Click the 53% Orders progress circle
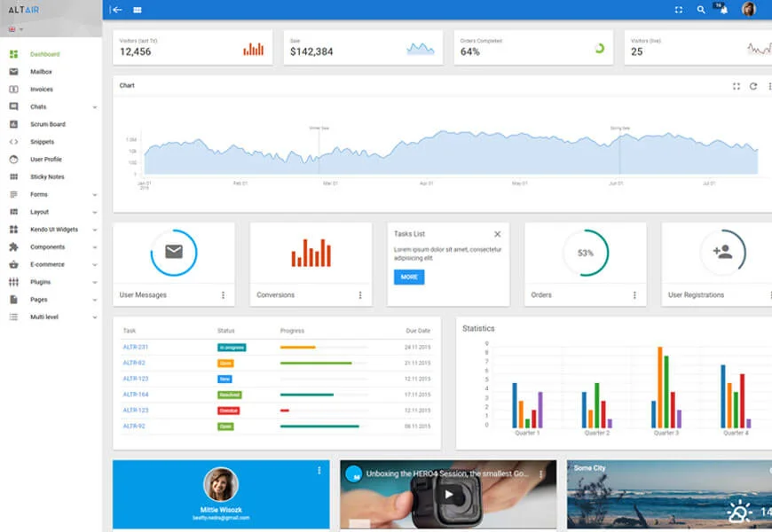The width and height of the screenshot is (772, 532). (x=586, y=253)
